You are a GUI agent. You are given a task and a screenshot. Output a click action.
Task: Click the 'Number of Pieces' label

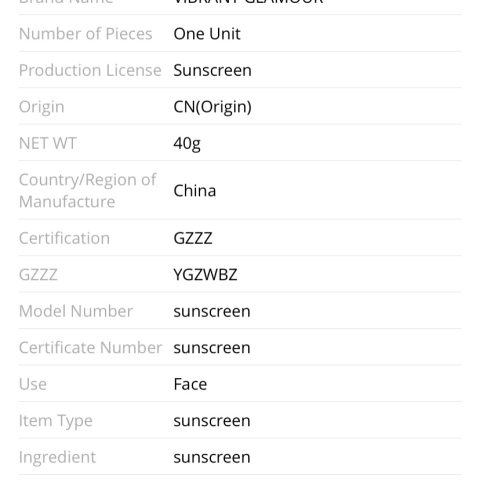pyautogui.click(x=86, y=34)
